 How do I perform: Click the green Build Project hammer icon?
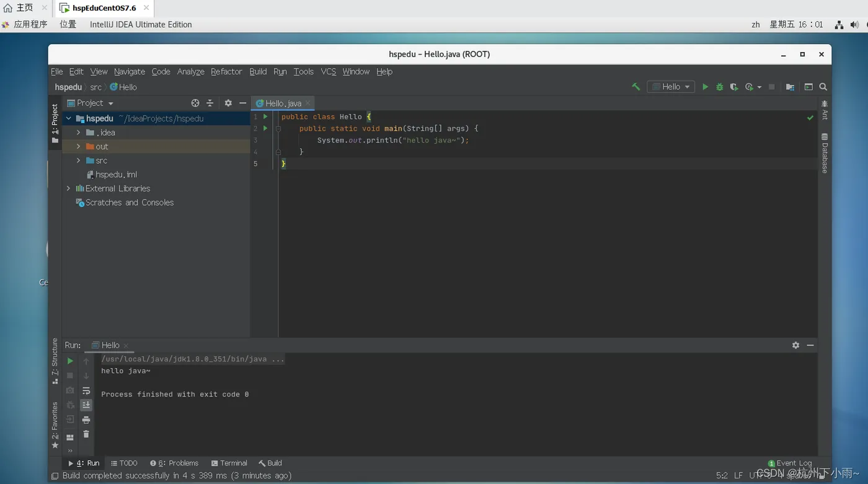tap(635, 87)
